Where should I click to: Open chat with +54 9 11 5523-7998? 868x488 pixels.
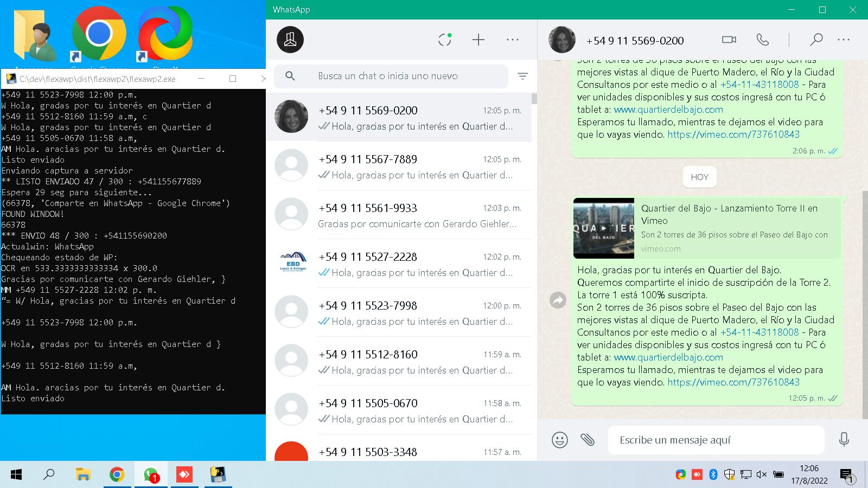[399, 312]
